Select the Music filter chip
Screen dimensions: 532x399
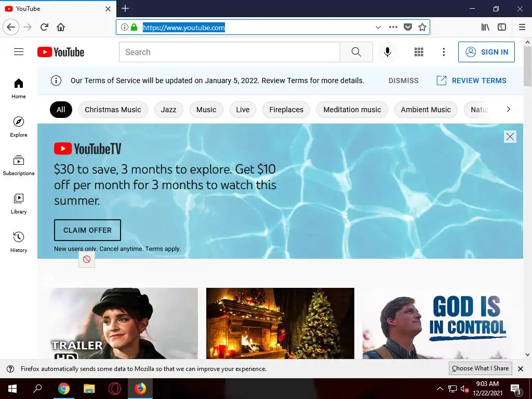tap(206, 110)
